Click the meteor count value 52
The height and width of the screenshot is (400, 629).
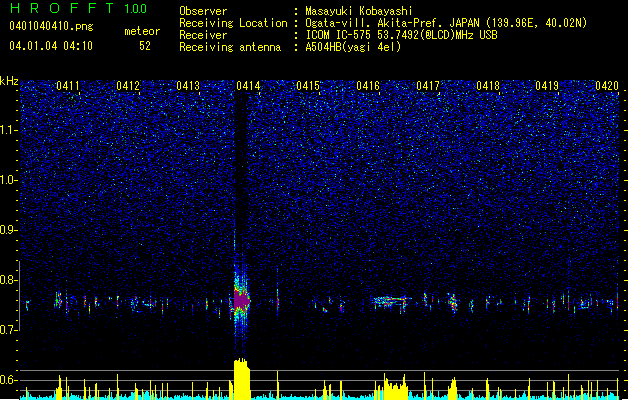click(145, 46)
